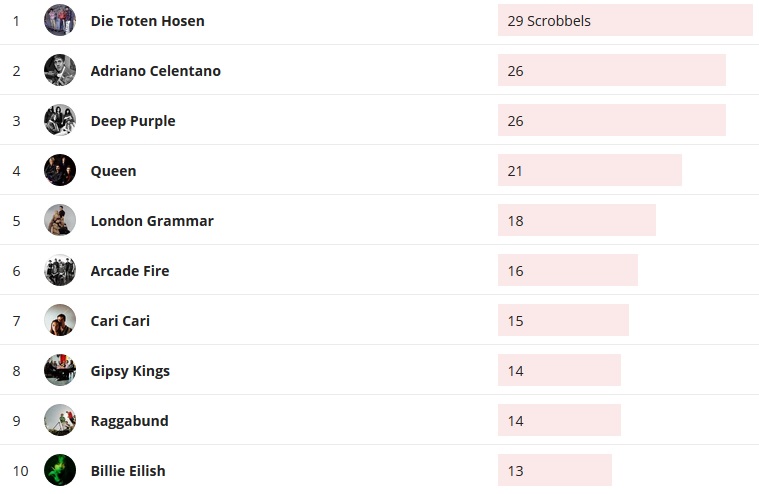Open the Die Toten Hosen artist link

click(x=147, y=21)
